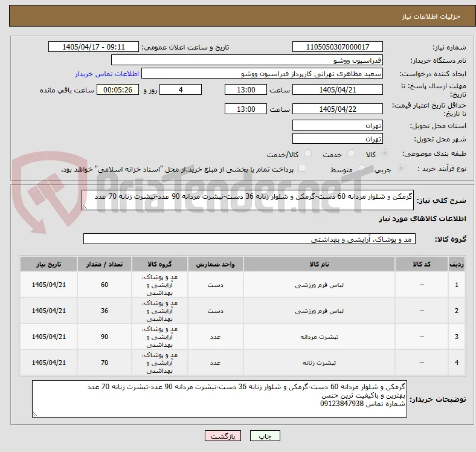The image size is (476, 452).
Task: Click the کد کالا column header
Action: pos(422,264)
